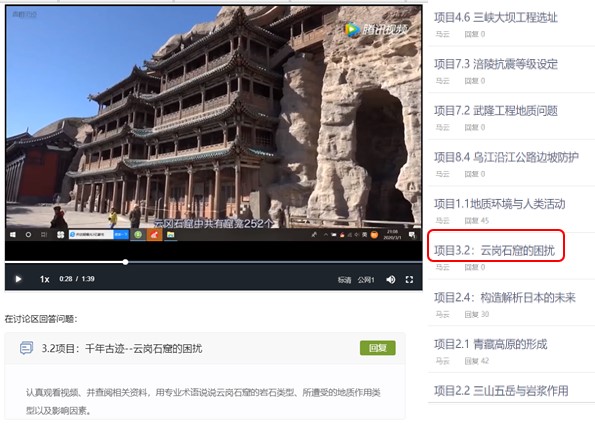Open the 1x playback speed selector
Screen dimensions: 595x424
[x=44, y=279]
